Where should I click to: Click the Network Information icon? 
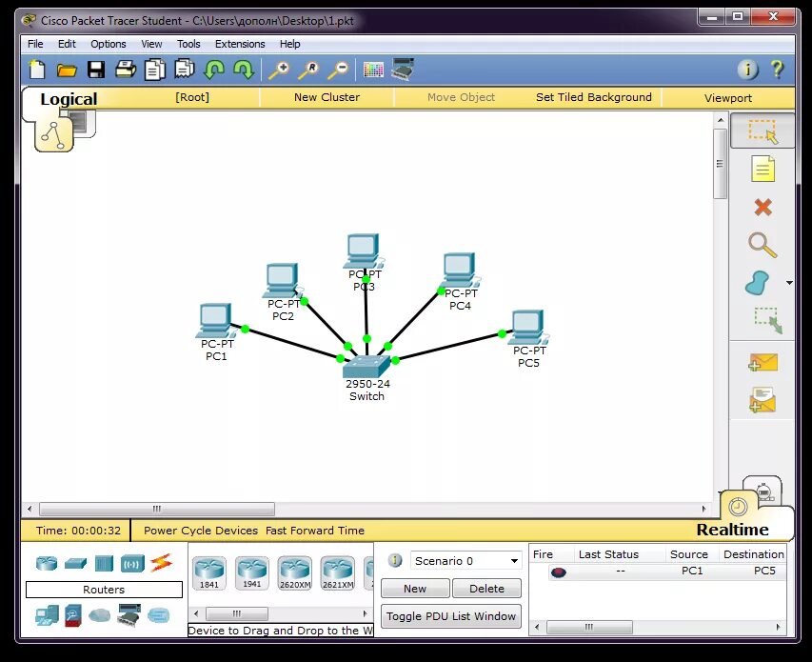(747, 70)
